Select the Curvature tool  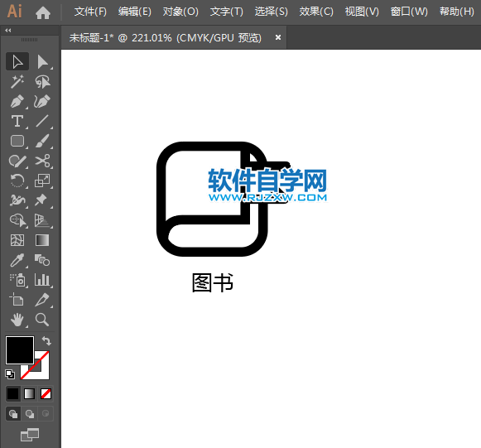pos(42,101)
